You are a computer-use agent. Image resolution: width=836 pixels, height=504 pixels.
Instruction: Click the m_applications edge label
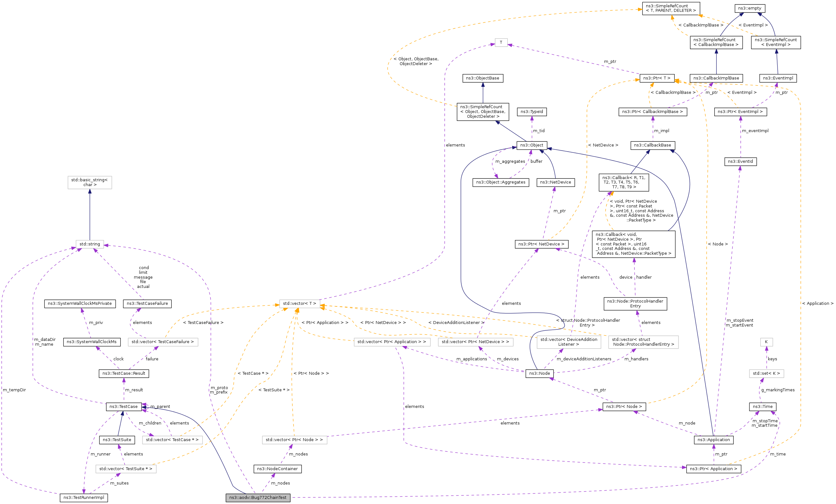pyautogui.click(x=472, y=359)
